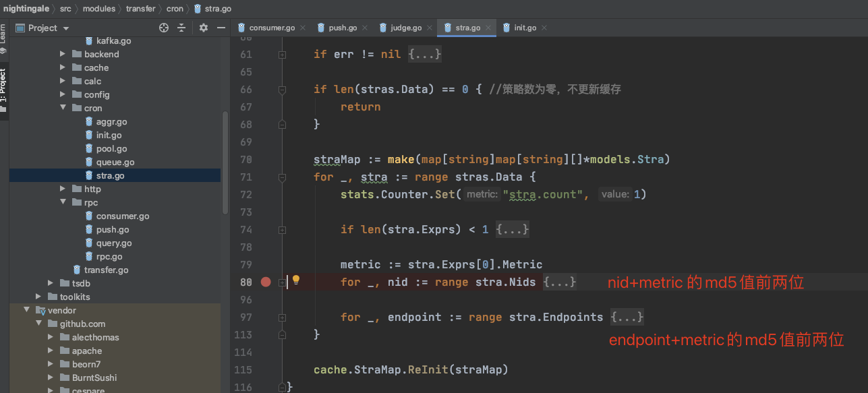Close the push.go tab
This screenshot has height=393, width=868.
pyautogui.click(x=365, y=28)
